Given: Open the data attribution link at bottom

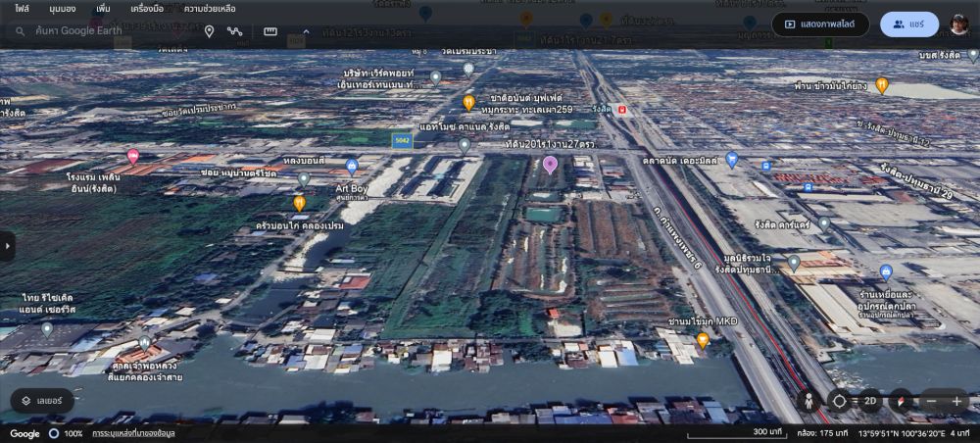Looking at the screenshot, I should 133,433.
